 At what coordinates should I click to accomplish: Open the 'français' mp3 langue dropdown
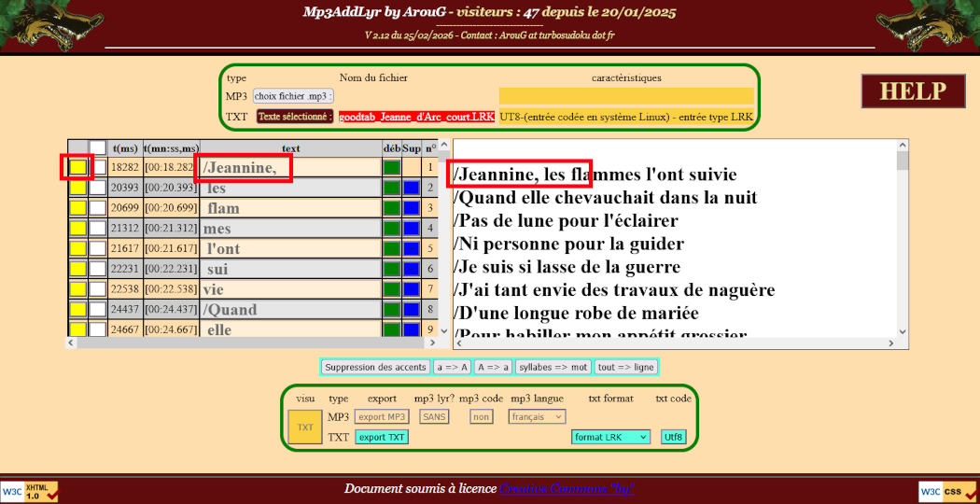coord(537,417)
